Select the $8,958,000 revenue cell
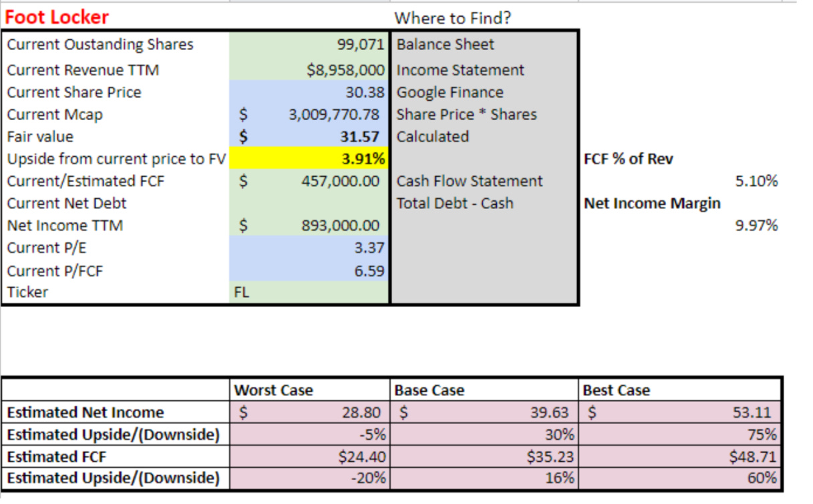The width and height of the screenshot is (813, 504). [x=309, y=69]
